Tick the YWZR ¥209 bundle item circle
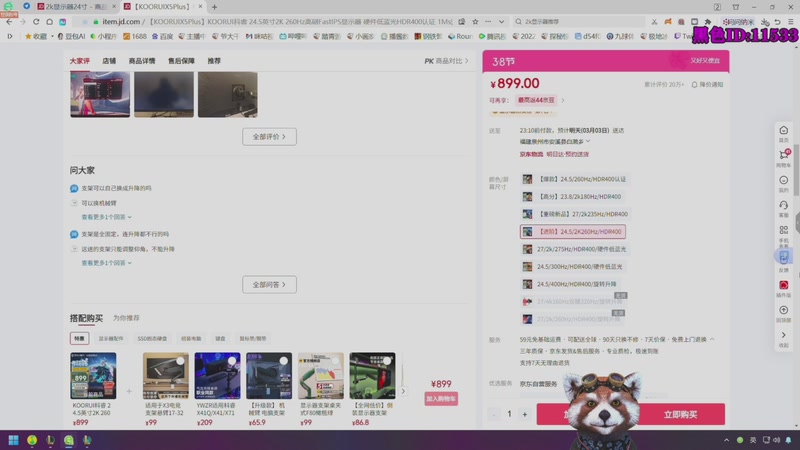This screenshot has width=800, height=450. (232, 361)
